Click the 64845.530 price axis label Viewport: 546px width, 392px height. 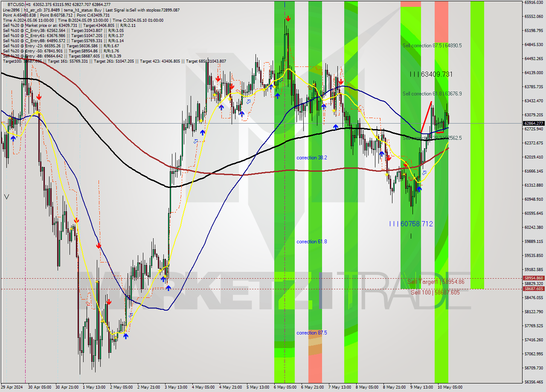(x=533, y=44)
